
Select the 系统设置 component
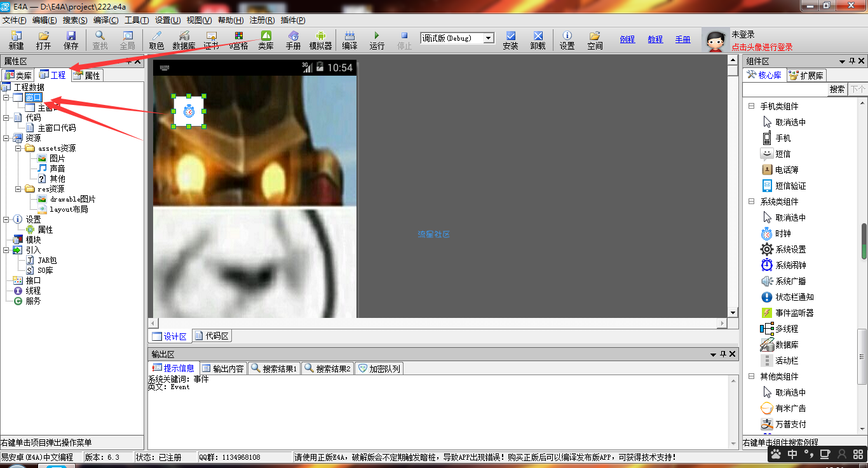[783, 249]
